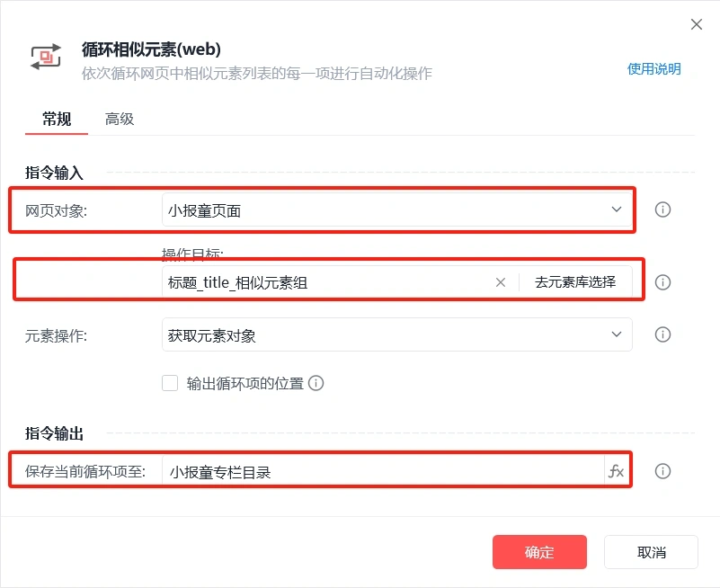Expand the 网页对象 dropdown showing 小报童页面

(396, 209)
